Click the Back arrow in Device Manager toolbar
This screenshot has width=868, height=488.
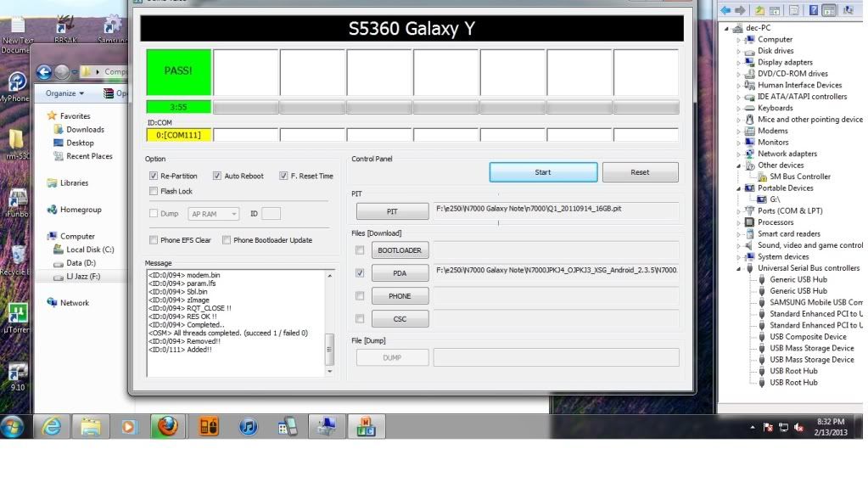coord(725,10)
